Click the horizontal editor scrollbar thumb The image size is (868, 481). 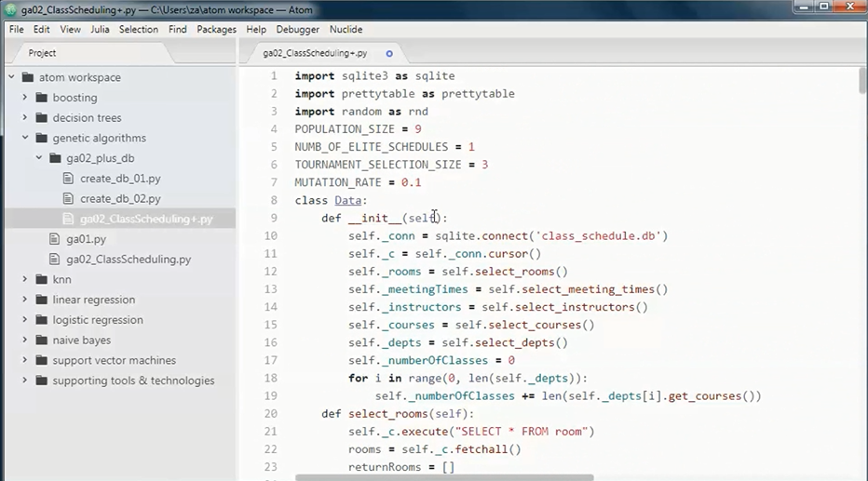click(x=444, y=477)
